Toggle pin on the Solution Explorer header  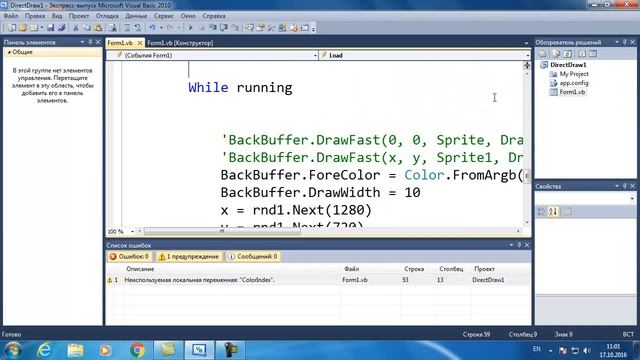[624, 42]
